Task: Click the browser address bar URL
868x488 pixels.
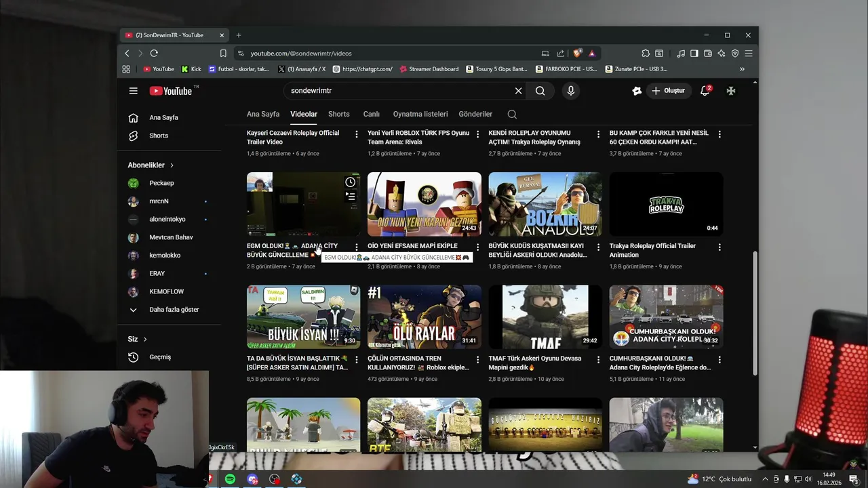Action: (x=301, y=54)
